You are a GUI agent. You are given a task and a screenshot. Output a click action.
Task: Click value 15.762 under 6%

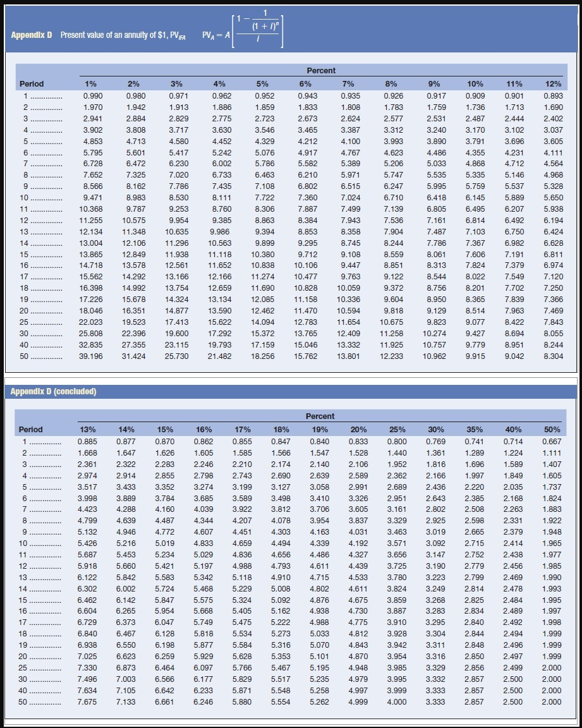(x=306, y=356)
